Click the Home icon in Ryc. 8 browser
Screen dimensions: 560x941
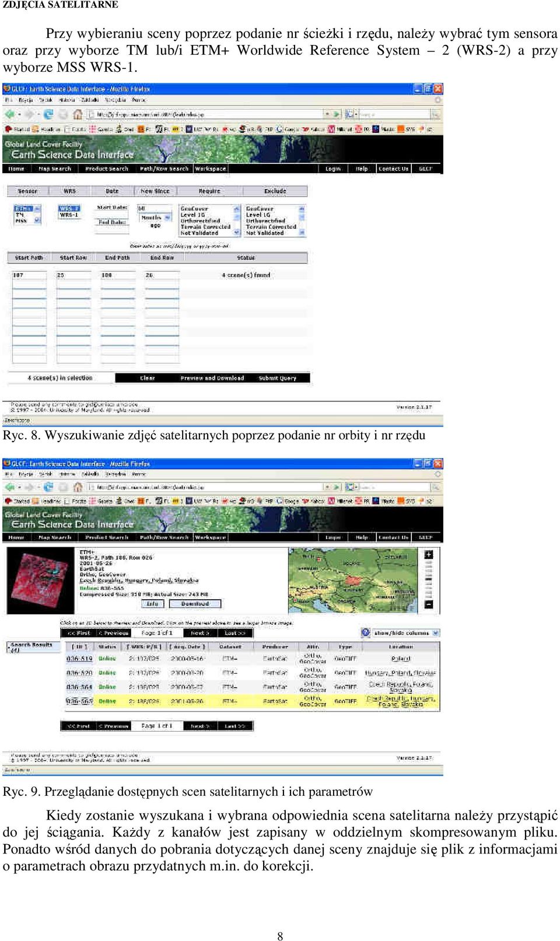click(78, 114)
